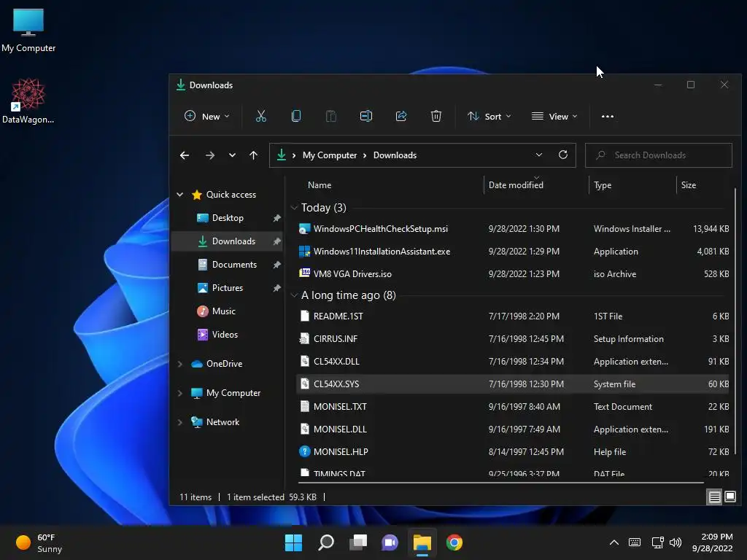Open taskbar Search magnifier
Screen dimensions: 747x560
pos(326,542)
